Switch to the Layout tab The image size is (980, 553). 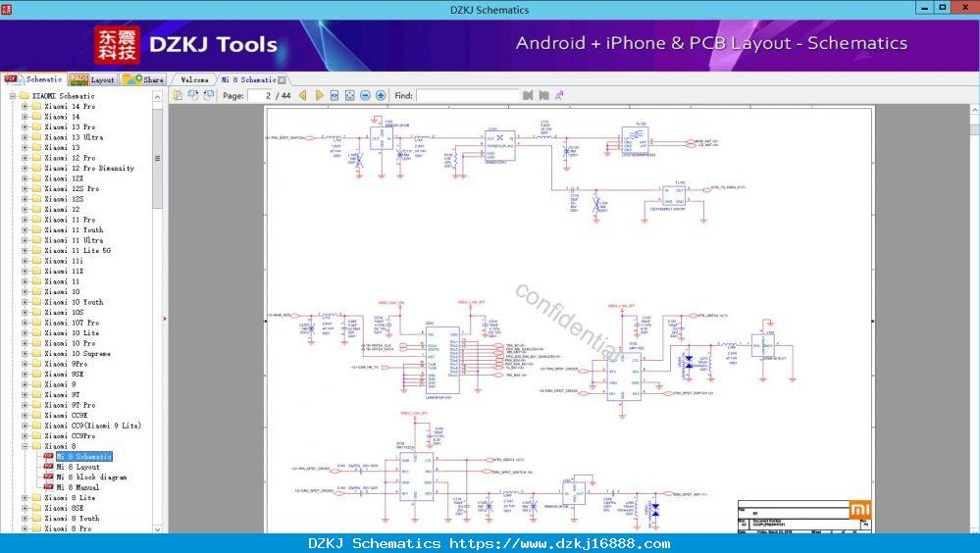click(92, 79)
